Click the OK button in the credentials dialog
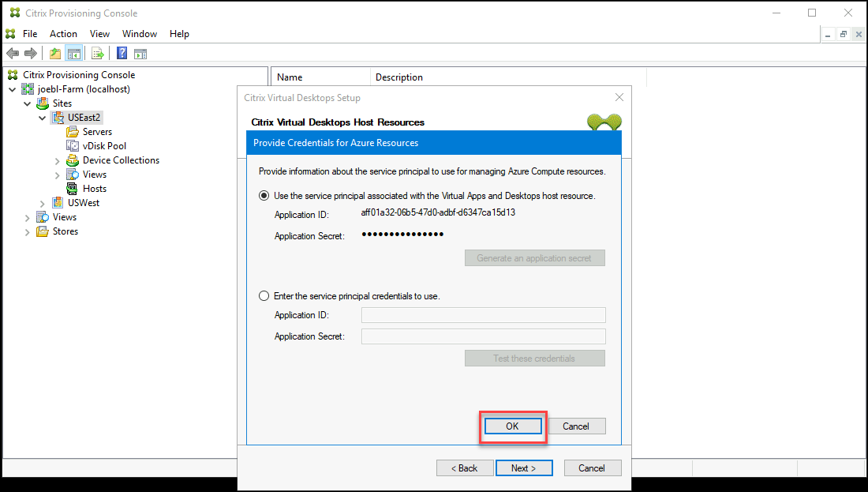Image resolution: width=868 pixels, height=492 pixels. pos(512,426)
